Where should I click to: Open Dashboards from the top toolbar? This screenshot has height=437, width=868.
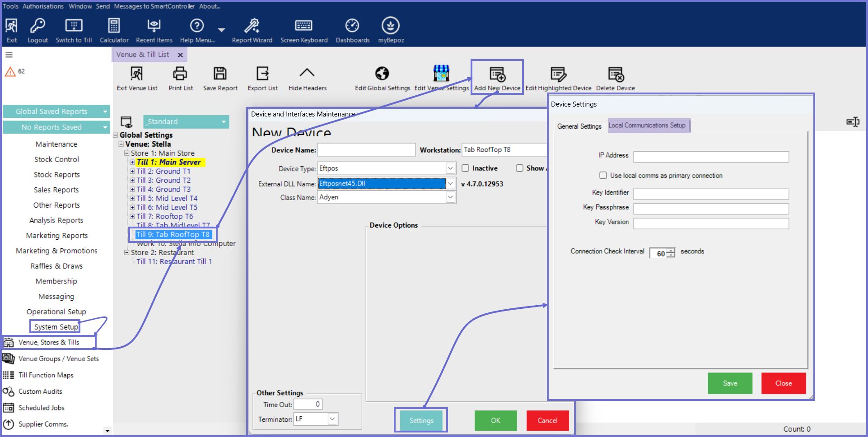pyautogui.click(x=352, y=26)
